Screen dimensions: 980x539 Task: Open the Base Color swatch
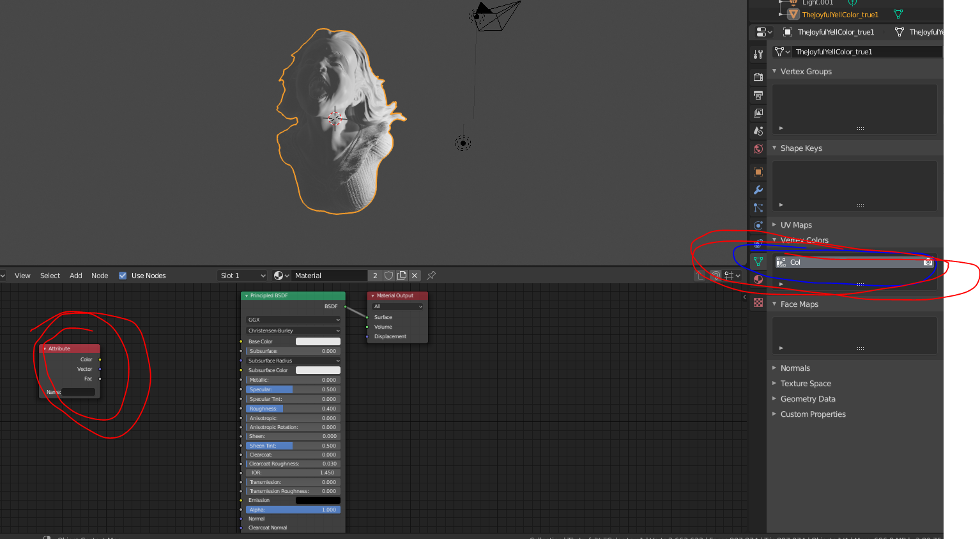318,341
